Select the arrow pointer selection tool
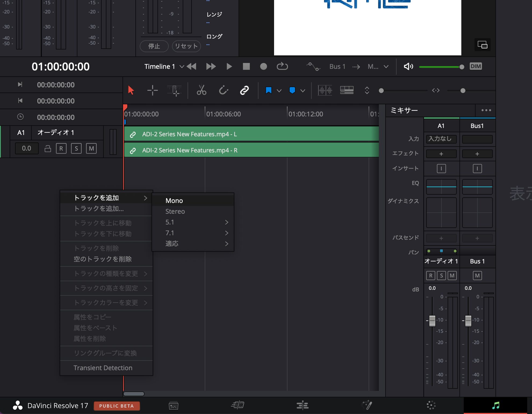532x414 pixels. [x=131, y=90]
